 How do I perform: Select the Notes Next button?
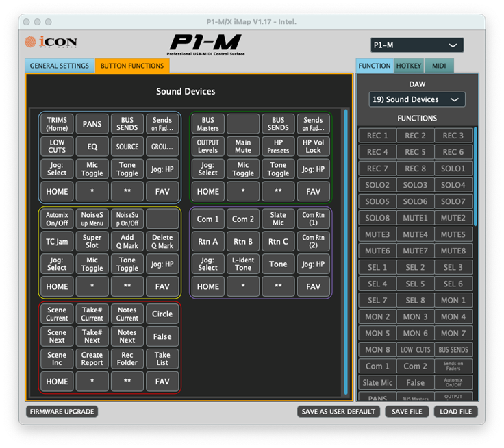point(127,336)
